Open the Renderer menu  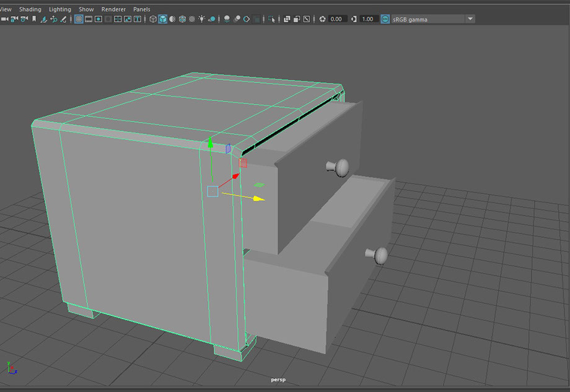coord(113,9)
